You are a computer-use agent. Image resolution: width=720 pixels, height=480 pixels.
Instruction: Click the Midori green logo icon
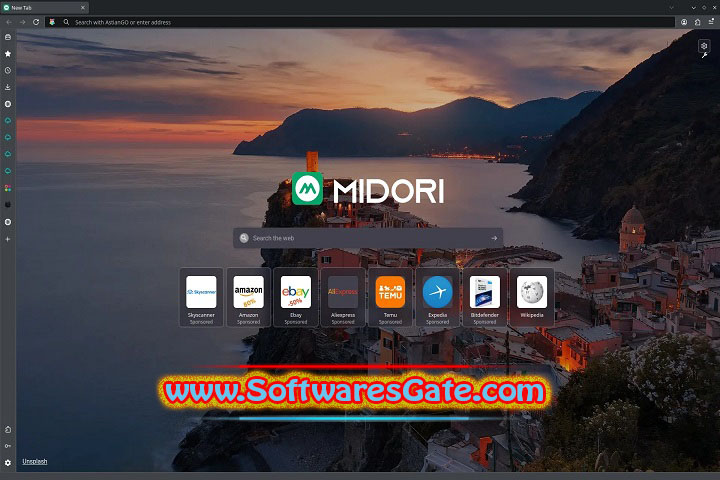point(308,189)
